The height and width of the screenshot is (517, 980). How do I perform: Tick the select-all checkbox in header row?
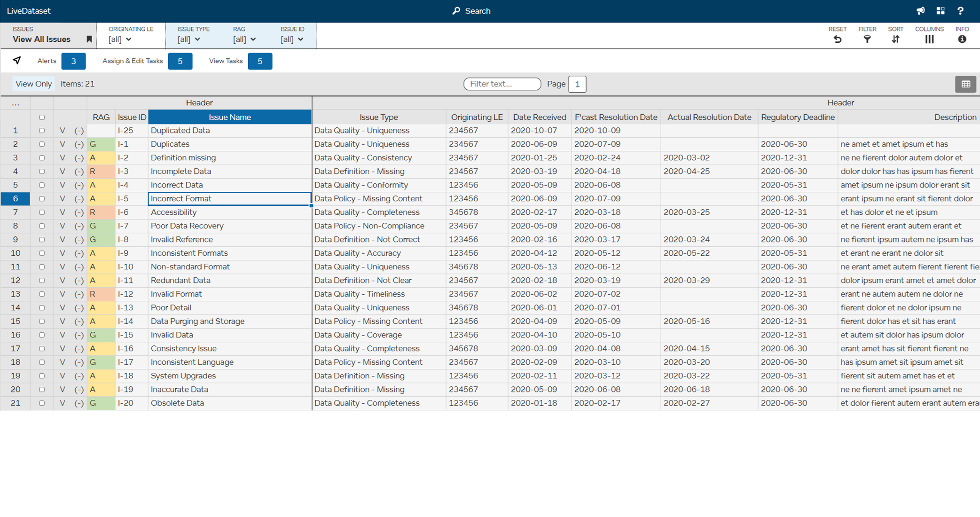[x=42, y=117]
